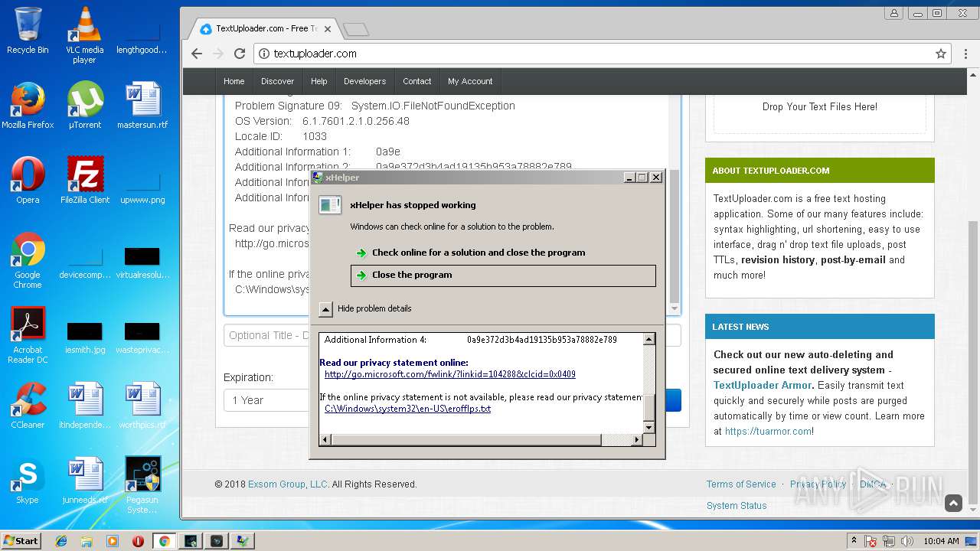The height and width of the screenshot is (551, 980).
Task: Open go.microsoft.com privacy statement link
Action: [x=450, y=375]
